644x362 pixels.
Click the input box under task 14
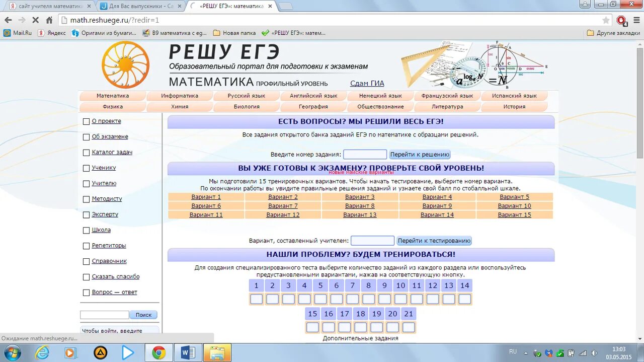tap(464, 299)
